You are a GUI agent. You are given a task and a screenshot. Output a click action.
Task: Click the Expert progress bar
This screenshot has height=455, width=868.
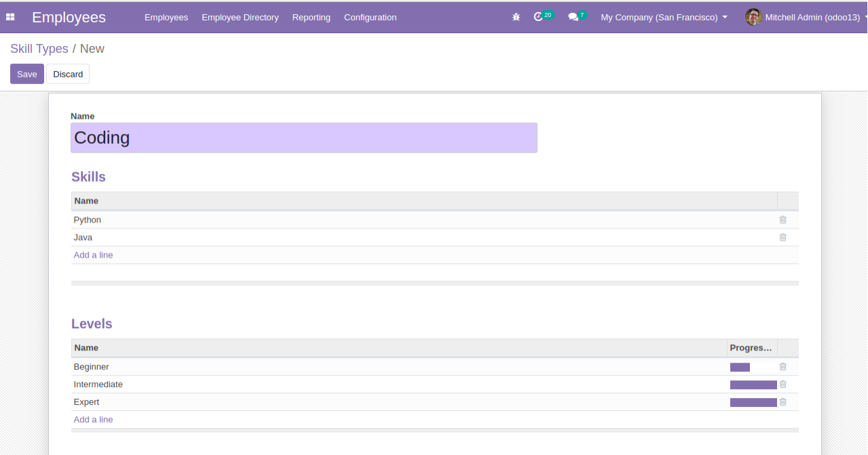pos(753,402)
